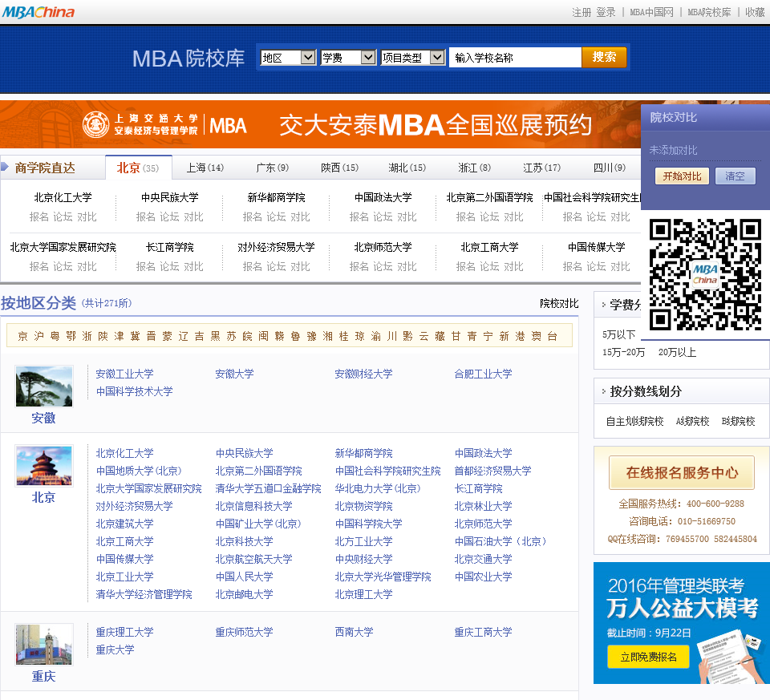
Task: Click 对比 under 长江商学院 in grid
Action: pyautogui.click(x=193, y=266)
